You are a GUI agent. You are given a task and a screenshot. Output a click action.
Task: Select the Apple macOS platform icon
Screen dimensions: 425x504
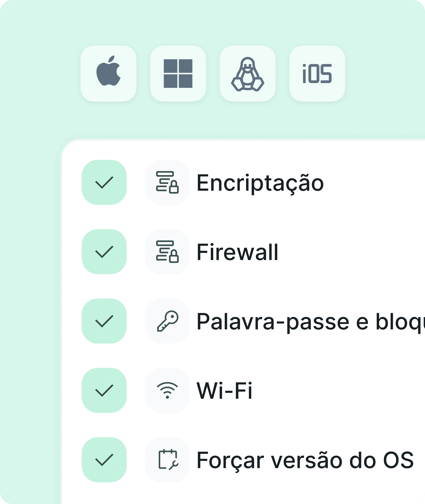108,73
